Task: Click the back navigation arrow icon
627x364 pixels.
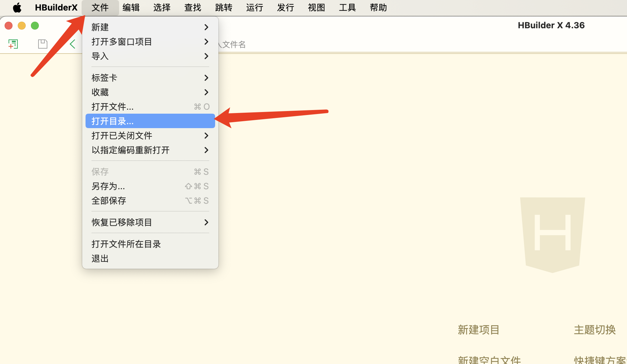Action: (73, 44)
